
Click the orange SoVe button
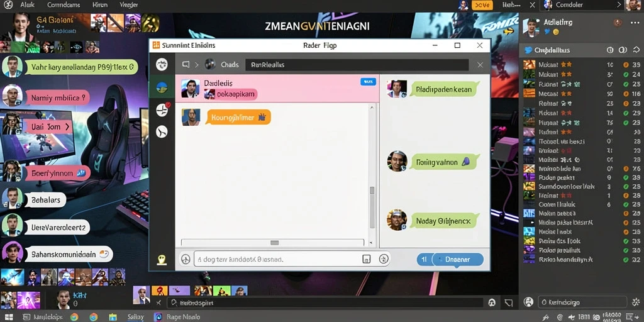482,5
